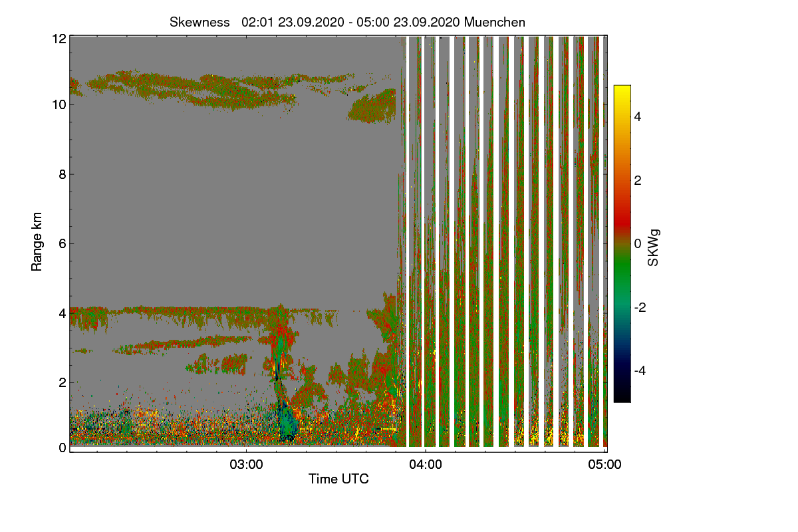Click the plot title starting with Skewness
798x532 pixels.
347,22
